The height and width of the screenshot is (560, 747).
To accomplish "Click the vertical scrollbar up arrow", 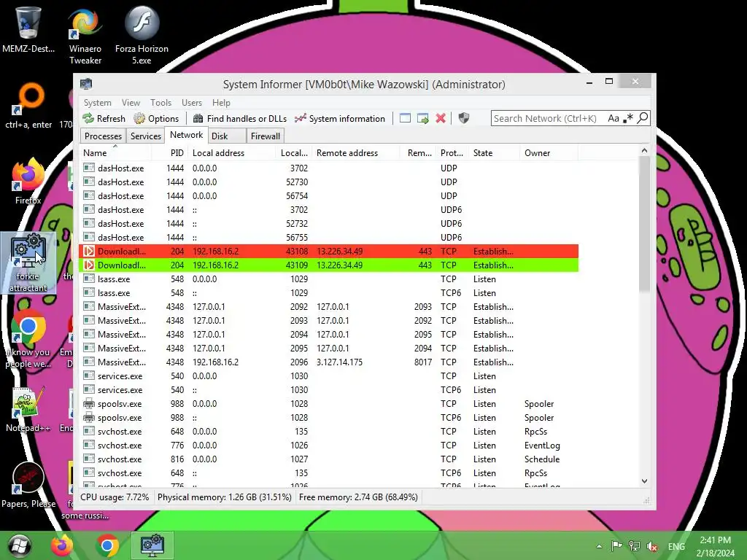I will click(x=644, y=151).
